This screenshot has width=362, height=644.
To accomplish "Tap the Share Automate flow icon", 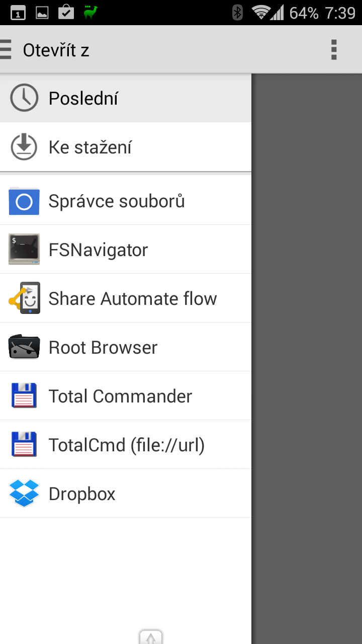I will (24, 298).
